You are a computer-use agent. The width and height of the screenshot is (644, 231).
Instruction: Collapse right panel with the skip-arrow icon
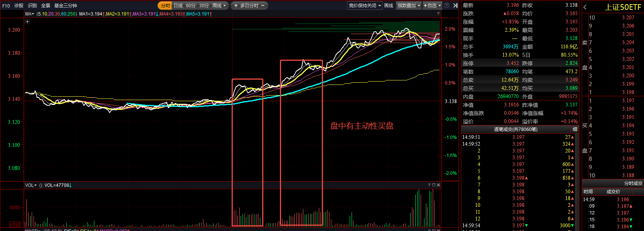coord(455,6)
